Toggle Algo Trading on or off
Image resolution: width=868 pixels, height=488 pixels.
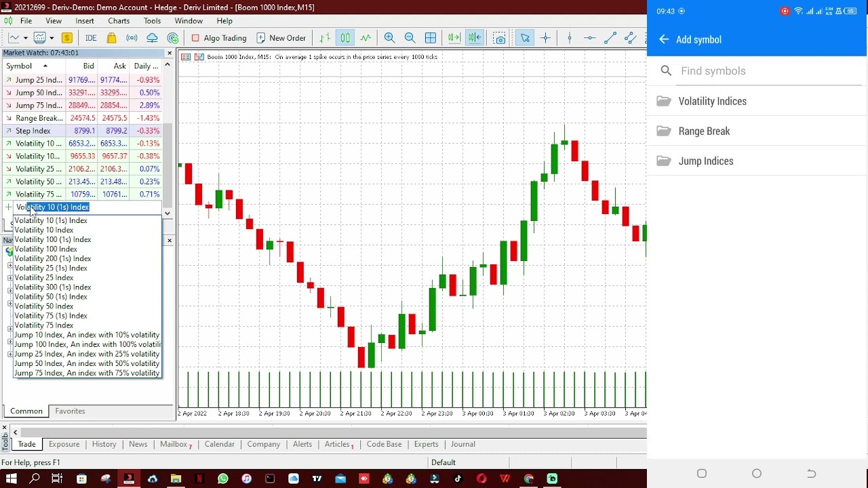point(219,38)
